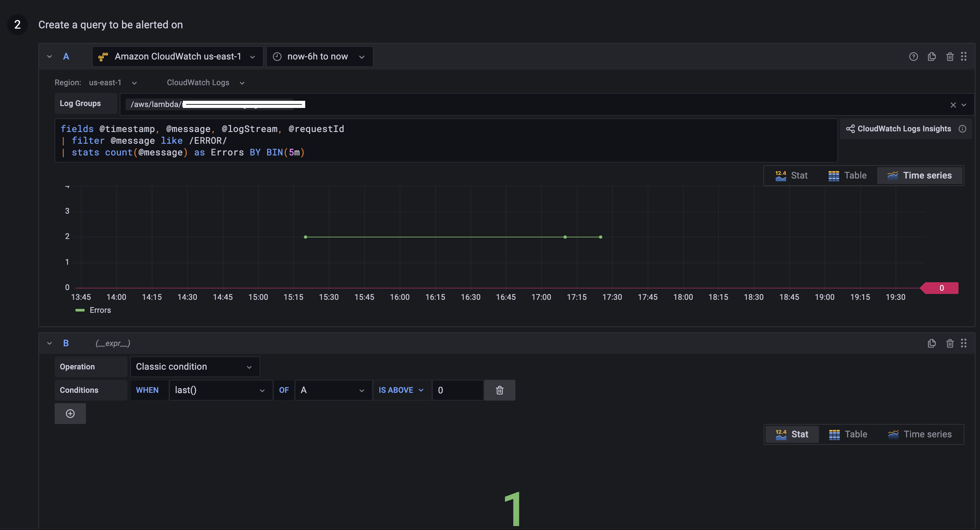Open the now-6h to now time range

click(320, 57)
